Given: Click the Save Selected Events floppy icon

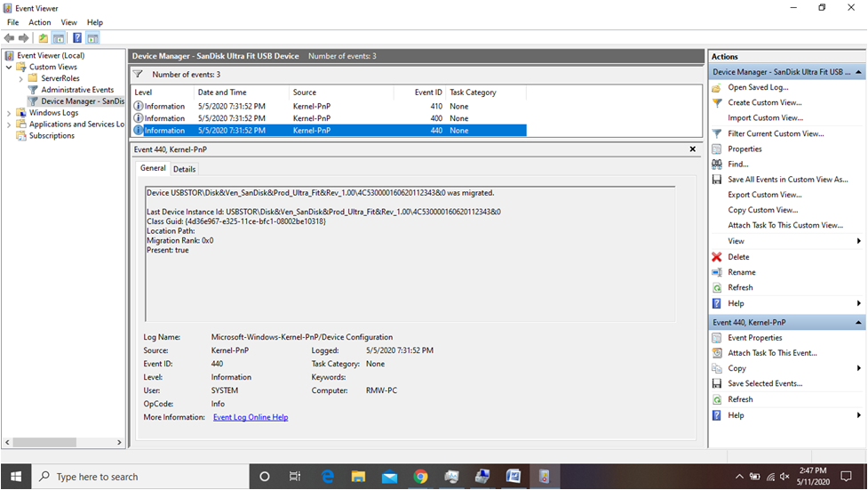Looking at the screenshot, I should [x=717, y=383].
